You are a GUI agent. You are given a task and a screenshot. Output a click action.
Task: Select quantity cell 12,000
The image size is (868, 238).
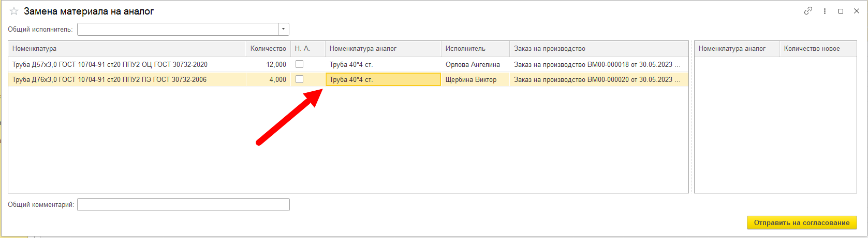click(268, 65)
